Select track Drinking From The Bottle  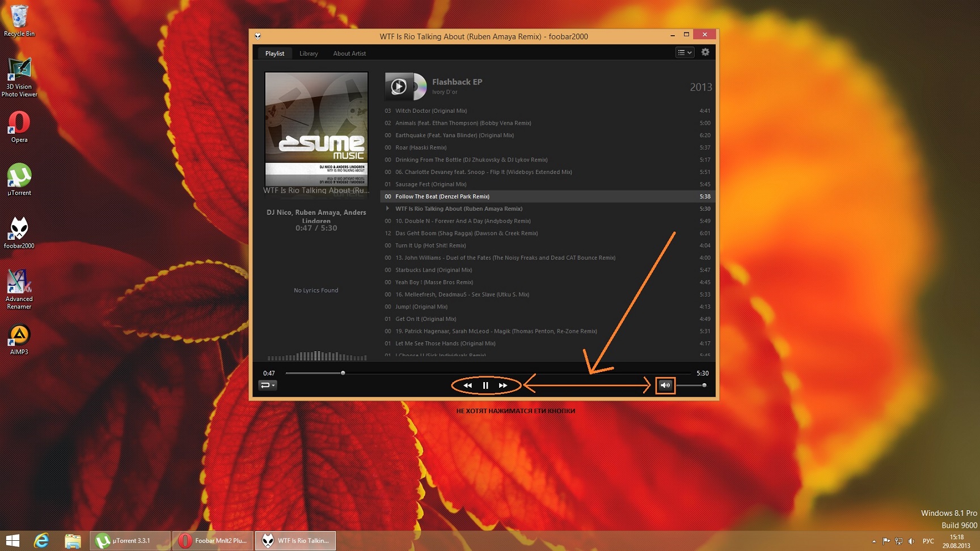548,160
